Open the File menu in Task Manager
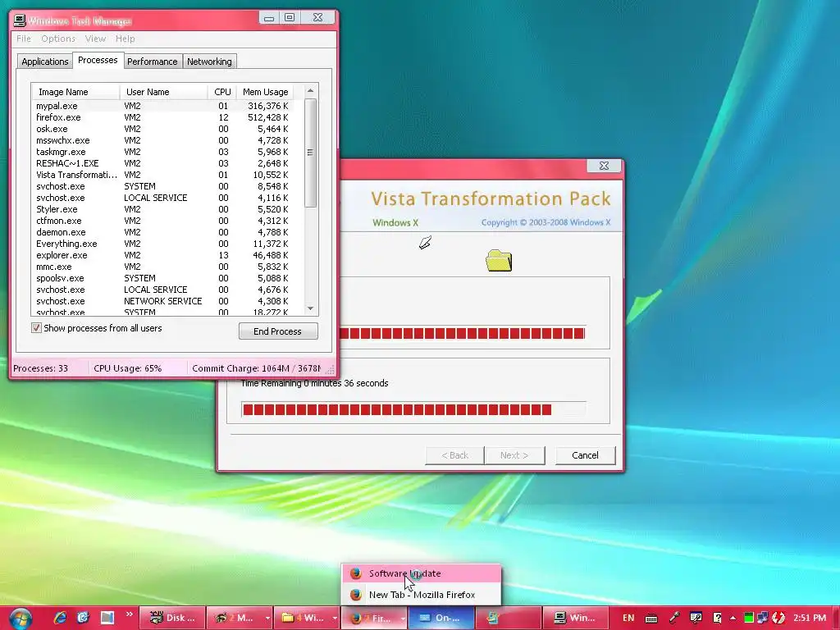 [24, 39]
